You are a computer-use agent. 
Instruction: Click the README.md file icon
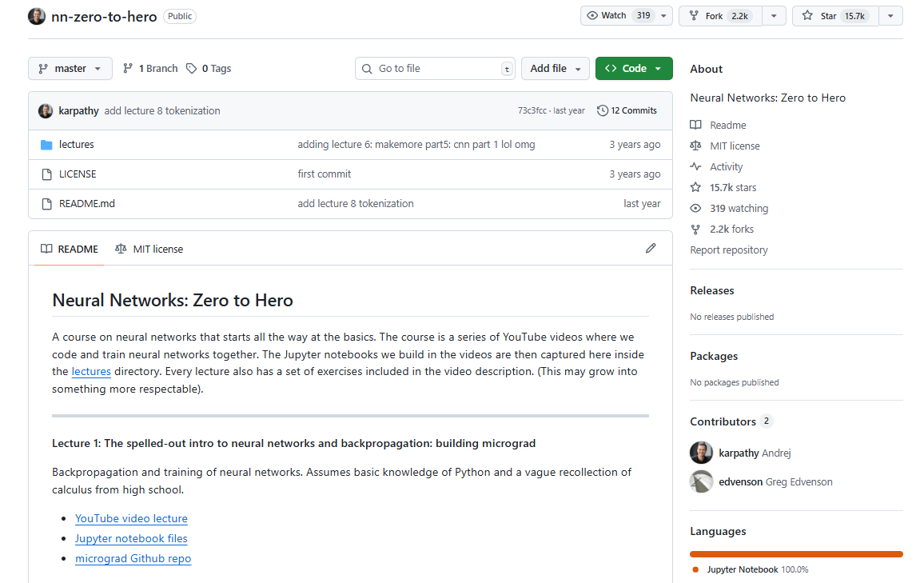tap(46, 204)
